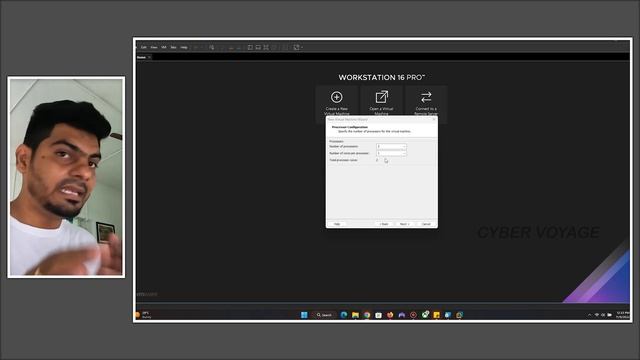
Task: Click the Unity/stretch toolbar icon with arrow
Action: click(x=297, y=47)
